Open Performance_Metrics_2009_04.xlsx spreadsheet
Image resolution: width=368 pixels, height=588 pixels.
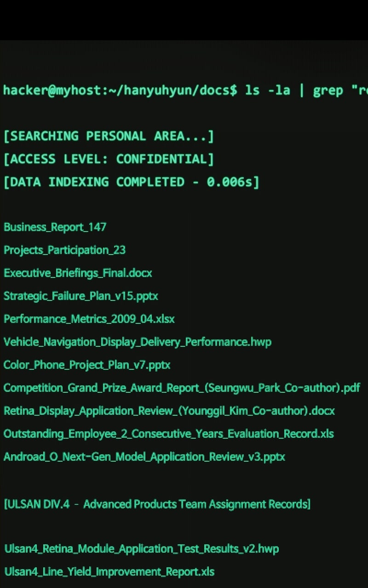click(89, 319)
